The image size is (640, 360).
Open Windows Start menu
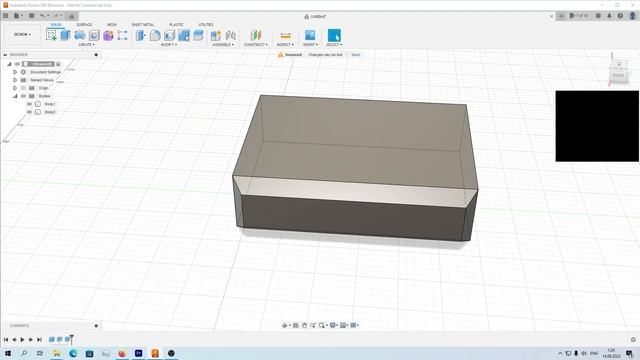pyautogui.click(x=7, y=353)
